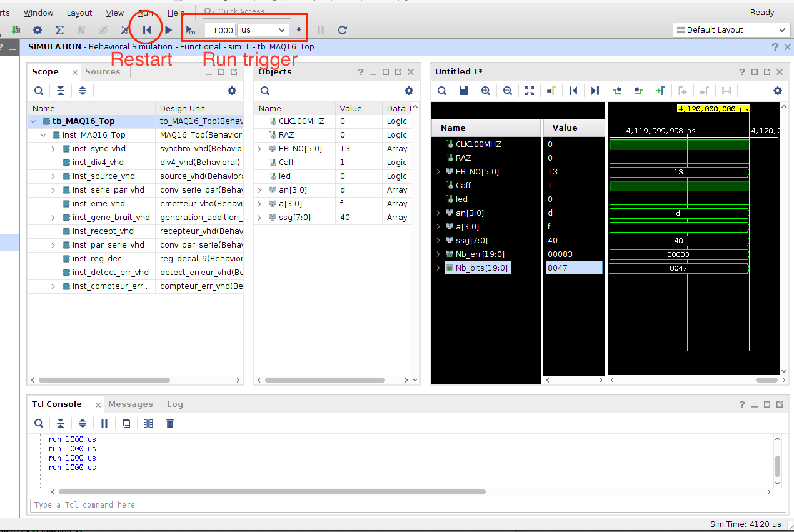This screenshot has width=794, height=532.
Task: Click Collapse All icon in Scope panel
Action: 61,91
